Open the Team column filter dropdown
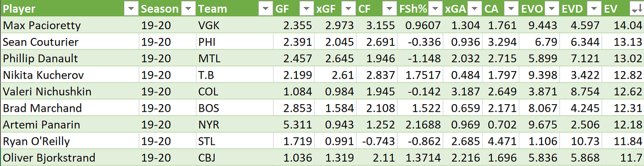The image size is (644, 166). tap(266, 8)
